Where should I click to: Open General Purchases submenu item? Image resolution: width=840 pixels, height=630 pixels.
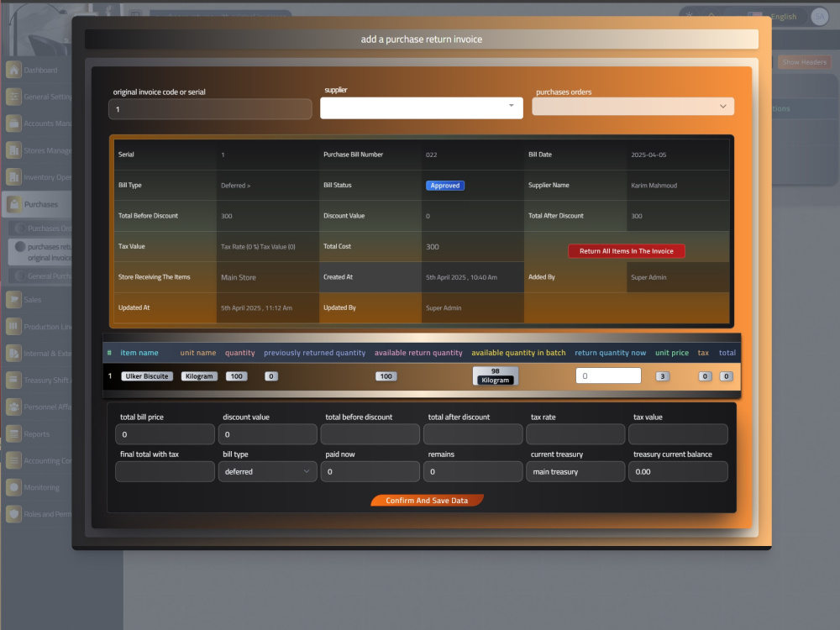pos(40,276)
